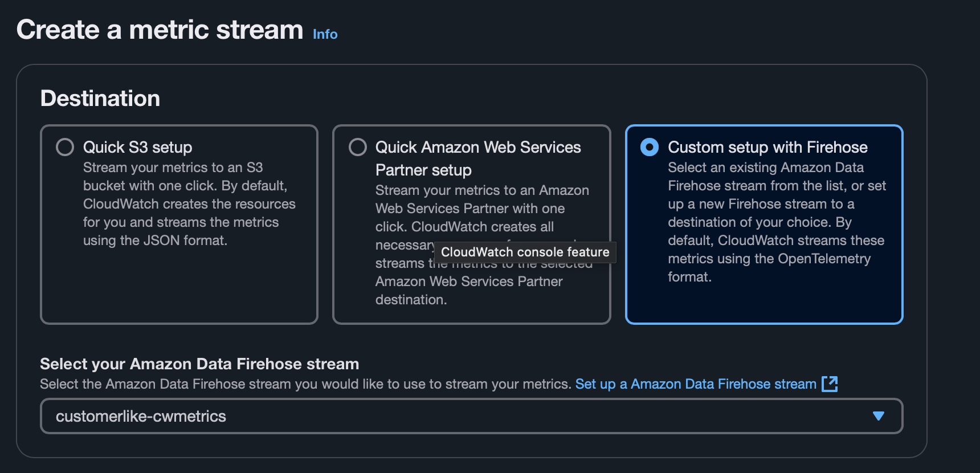Select Custom setup with Firehose radio button
Viewport: 980px width, 473px height.
click(x=650, y=147)
